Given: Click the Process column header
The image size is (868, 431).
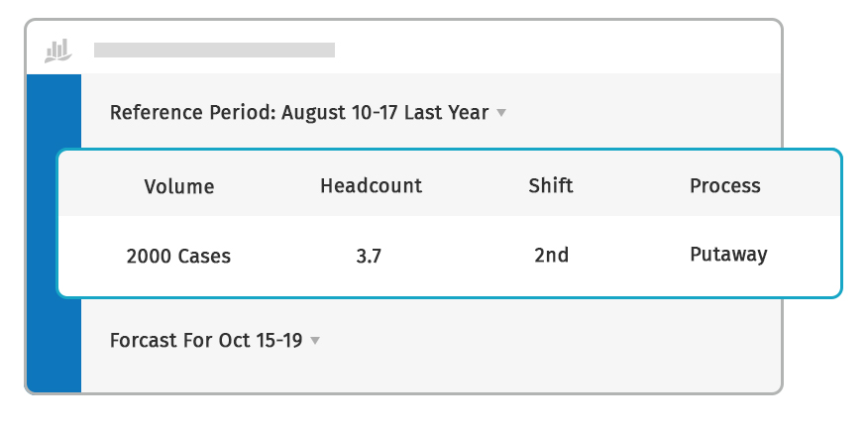Looking at the screenshot, I should coord(725,185).
